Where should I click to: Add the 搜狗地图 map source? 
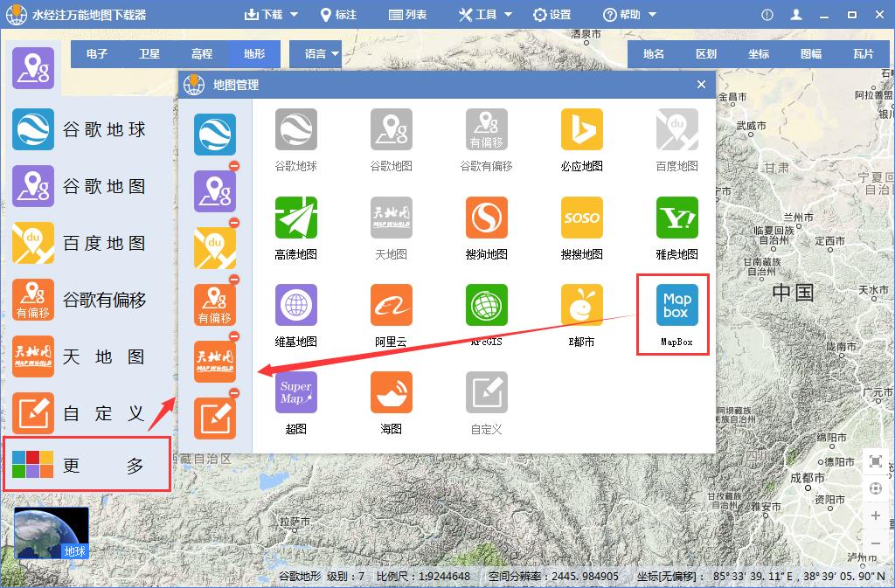coord(486,218)
